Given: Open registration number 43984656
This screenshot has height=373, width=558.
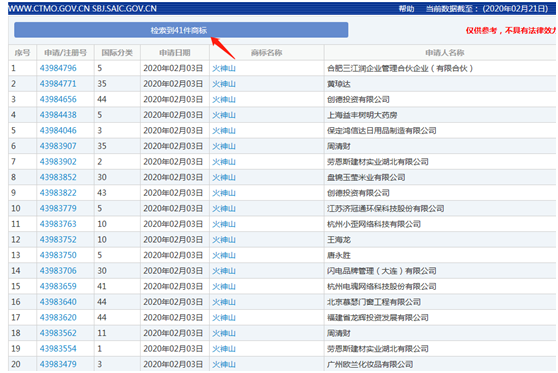Looking at the screenshot, I should 58,99.
